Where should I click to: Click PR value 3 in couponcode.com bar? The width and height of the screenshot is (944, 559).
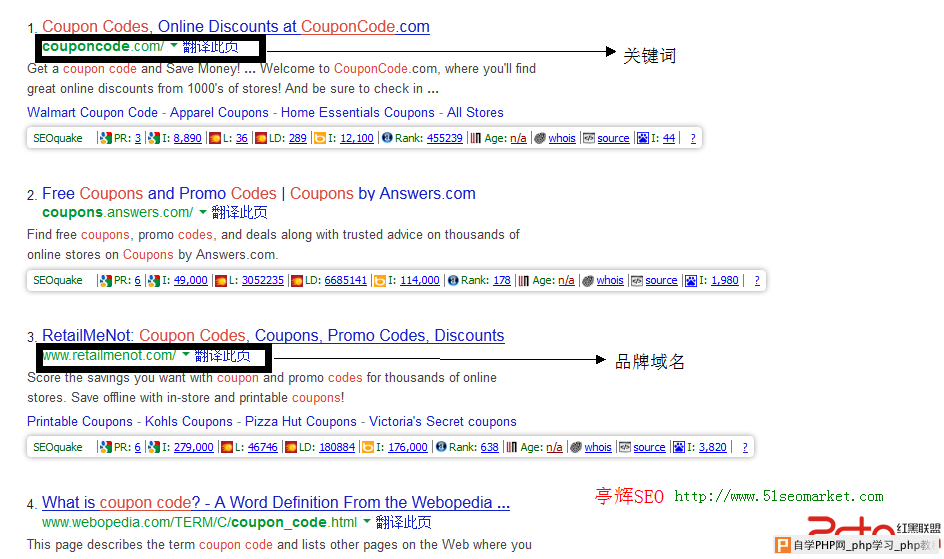(138, 138)
